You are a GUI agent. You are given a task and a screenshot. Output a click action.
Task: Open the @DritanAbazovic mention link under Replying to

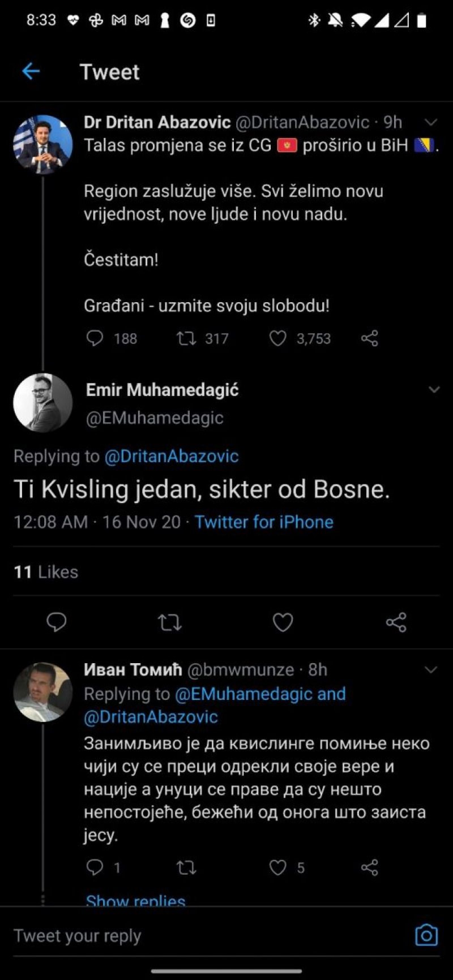pos(171,456)
